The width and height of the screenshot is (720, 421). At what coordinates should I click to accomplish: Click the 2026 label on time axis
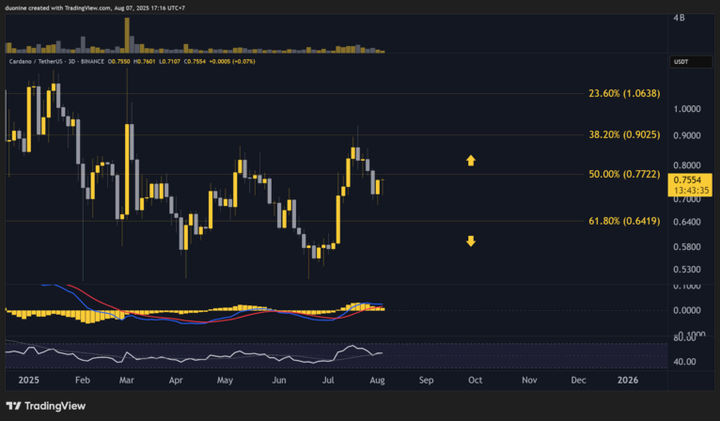pos(629,381)
